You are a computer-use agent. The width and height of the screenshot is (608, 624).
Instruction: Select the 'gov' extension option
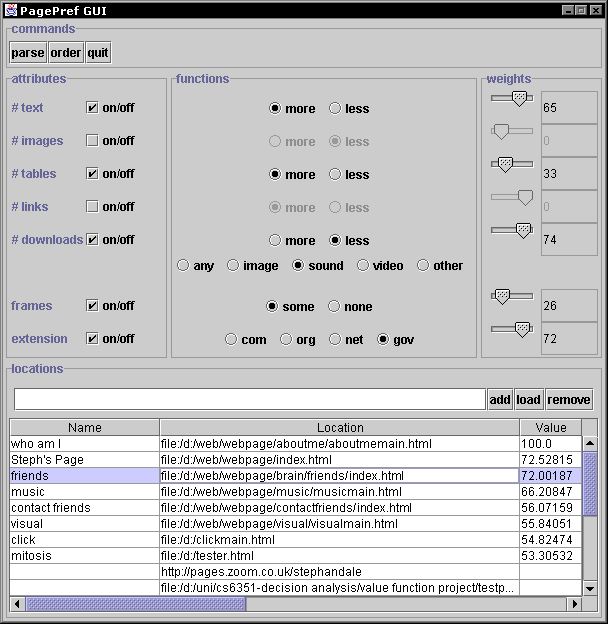383,339
